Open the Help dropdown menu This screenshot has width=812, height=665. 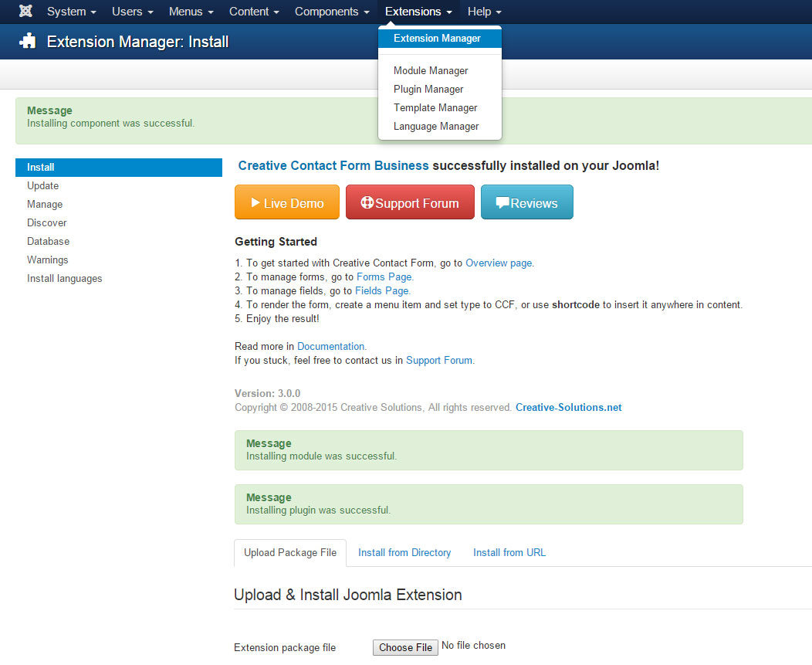point(484,12)
